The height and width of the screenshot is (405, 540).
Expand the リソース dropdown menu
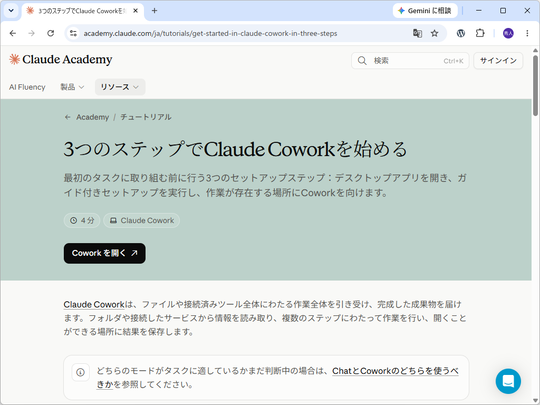(120, 87)
